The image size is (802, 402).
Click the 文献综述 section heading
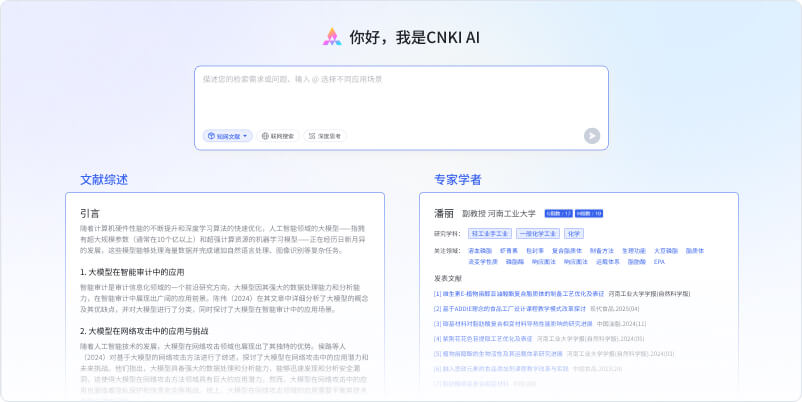pos(104,180)
